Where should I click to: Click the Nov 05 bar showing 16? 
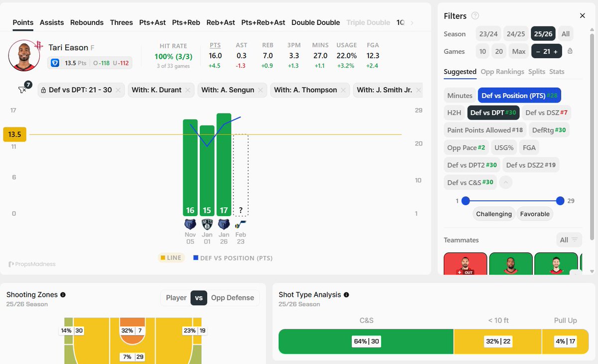click(x=190, y=167)
